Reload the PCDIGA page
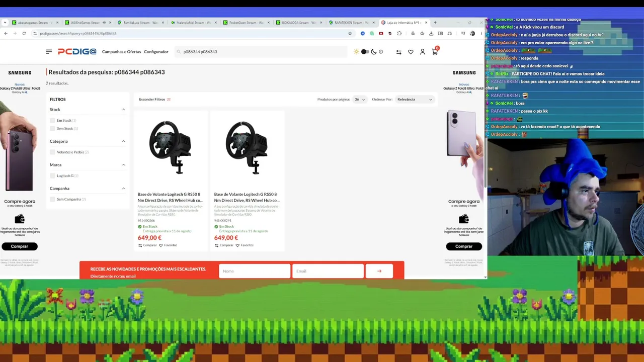Viewport: 644px width, 362px height. pos(24,33)
